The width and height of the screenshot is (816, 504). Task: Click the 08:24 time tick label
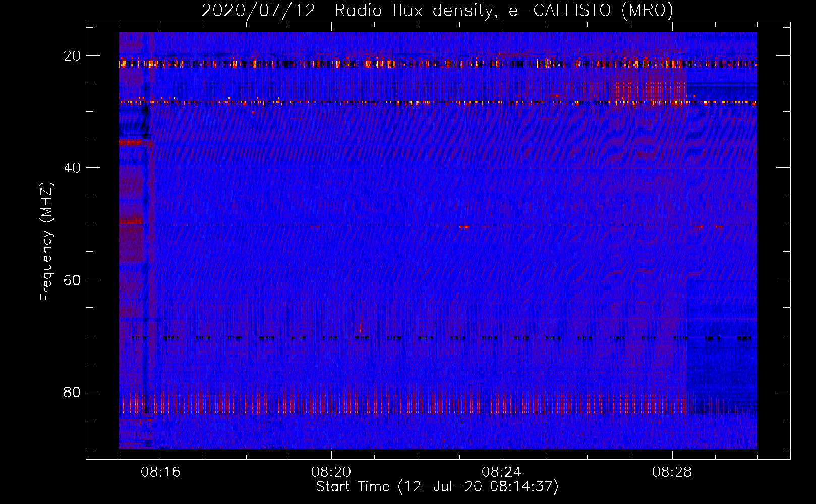tap(502, 472)
